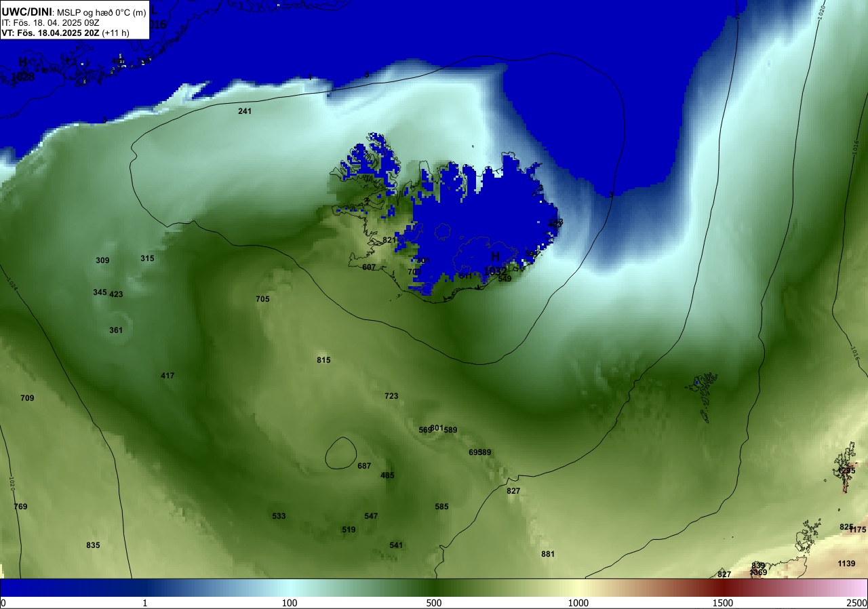The width and height of the screenshot is (868, 609).
Task: Click the 485 height value
Action: [x=387, y=475]
